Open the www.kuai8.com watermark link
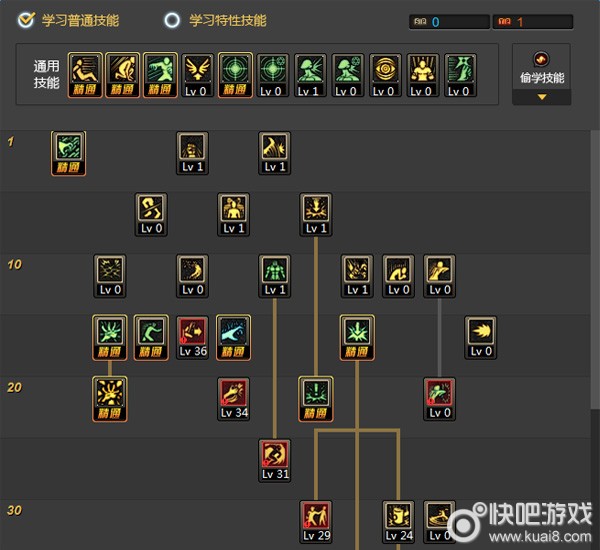This screenshot has width=600, height=550. pos(540,537)
